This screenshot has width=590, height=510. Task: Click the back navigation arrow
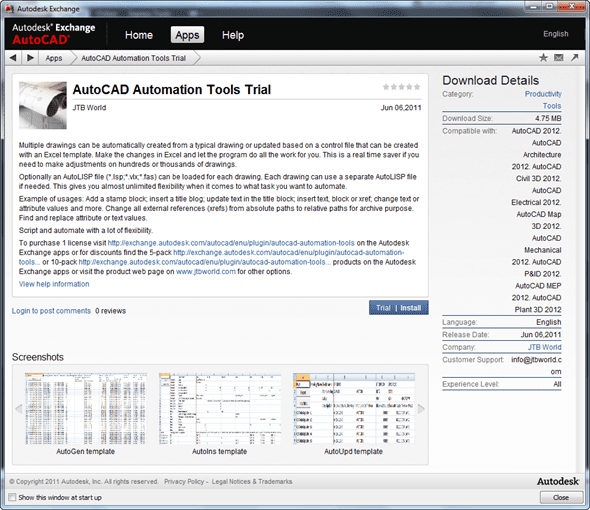[13, 58]
